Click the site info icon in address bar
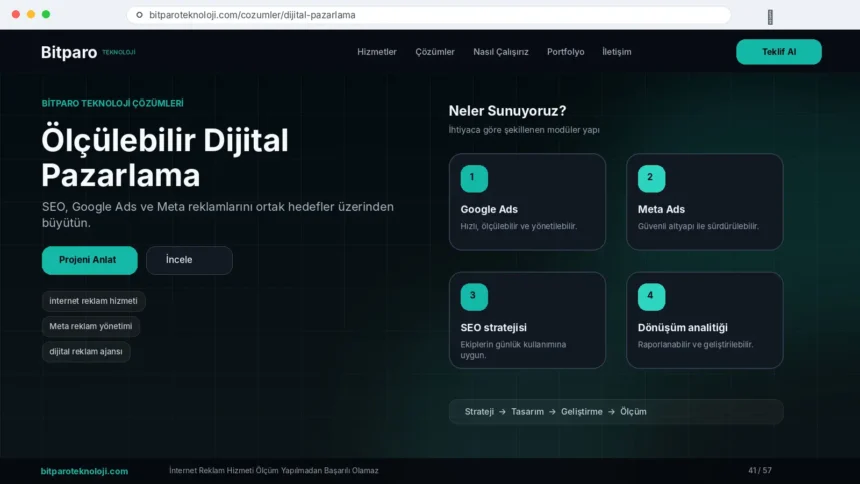Viewport: 860px width, 484px height. [x=139, y=15]
